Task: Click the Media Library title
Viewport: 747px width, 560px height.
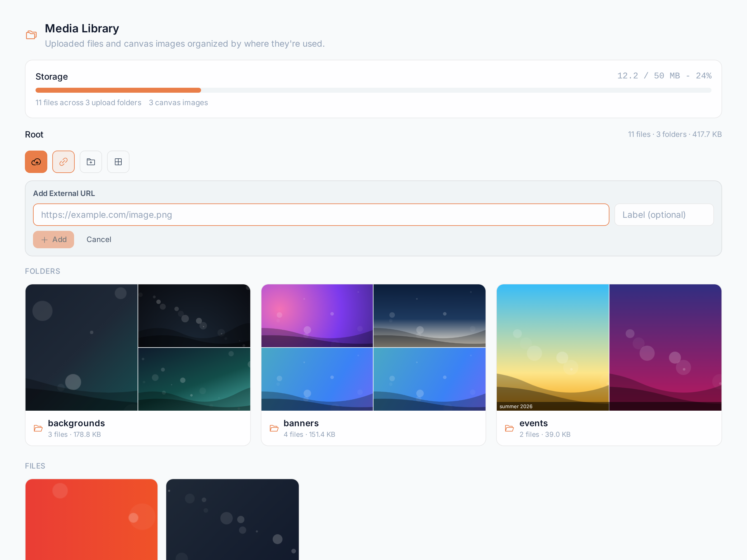Action: tap(82, 28)
